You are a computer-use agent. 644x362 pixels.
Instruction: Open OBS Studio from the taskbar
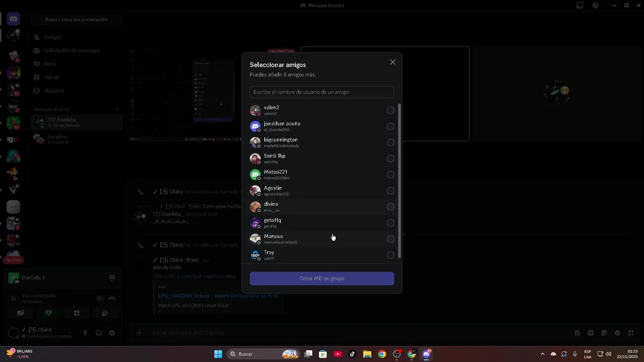tap(397, 354)
